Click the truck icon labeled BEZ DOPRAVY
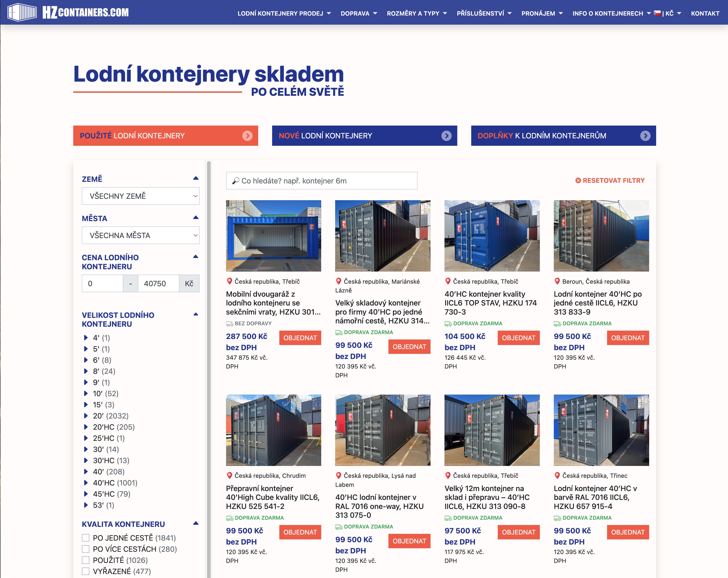728x578 pixels. coord(229,323)
